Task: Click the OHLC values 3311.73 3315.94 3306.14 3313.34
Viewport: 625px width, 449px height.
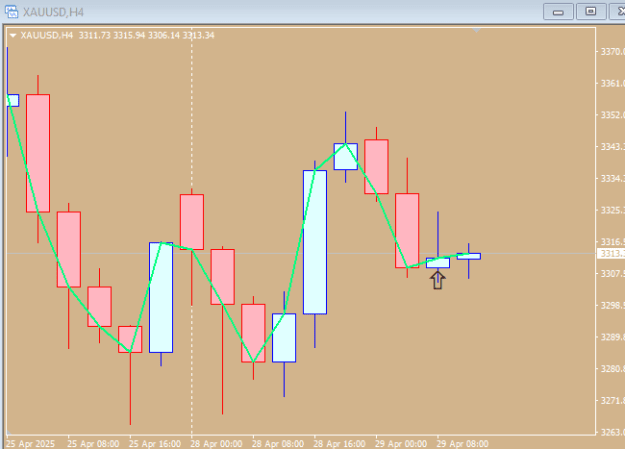Action: pos(147,35)
